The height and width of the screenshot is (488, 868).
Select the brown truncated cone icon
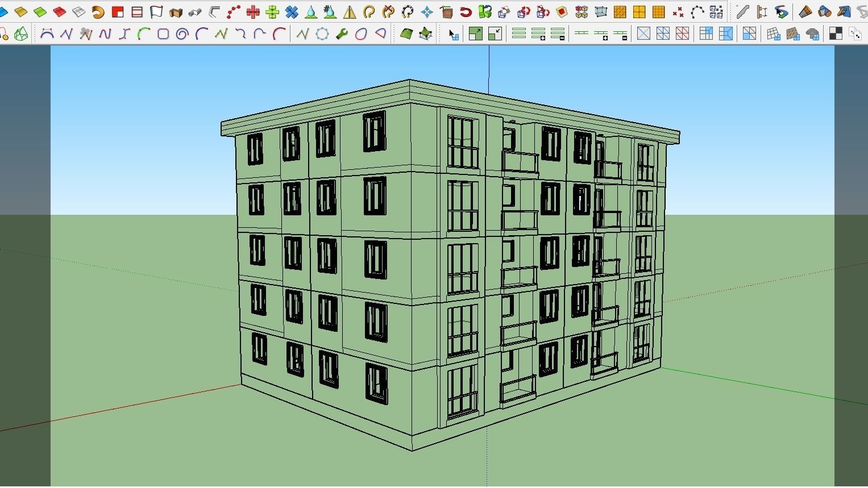[805, 12]
